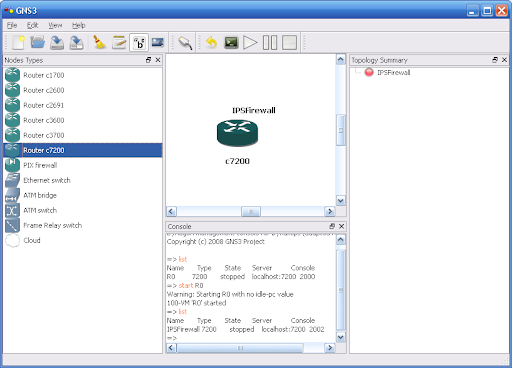This screenshot has height=368, width=512.
Task: Float the Topology Summary panel
Action: 495,60
